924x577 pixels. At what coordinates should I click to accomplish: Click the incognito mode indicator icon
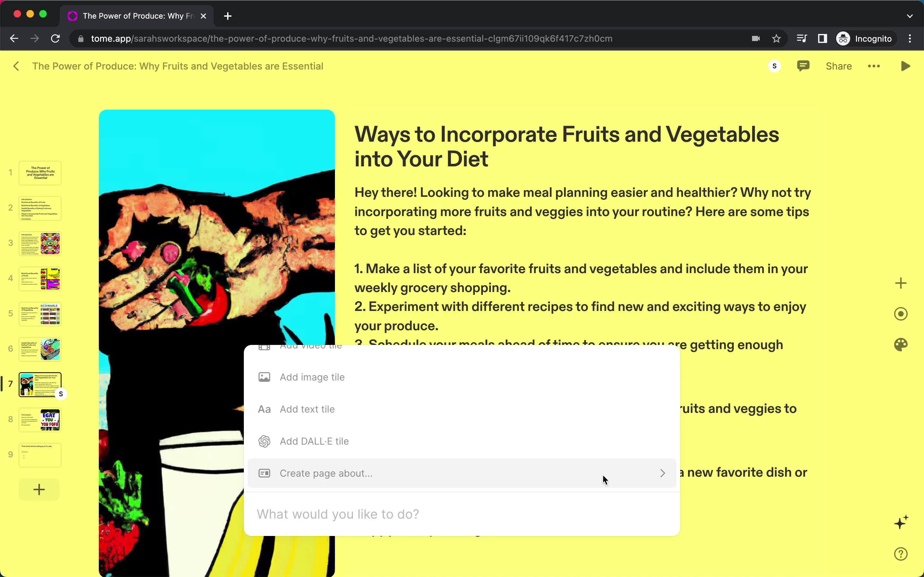coord(843,38)
